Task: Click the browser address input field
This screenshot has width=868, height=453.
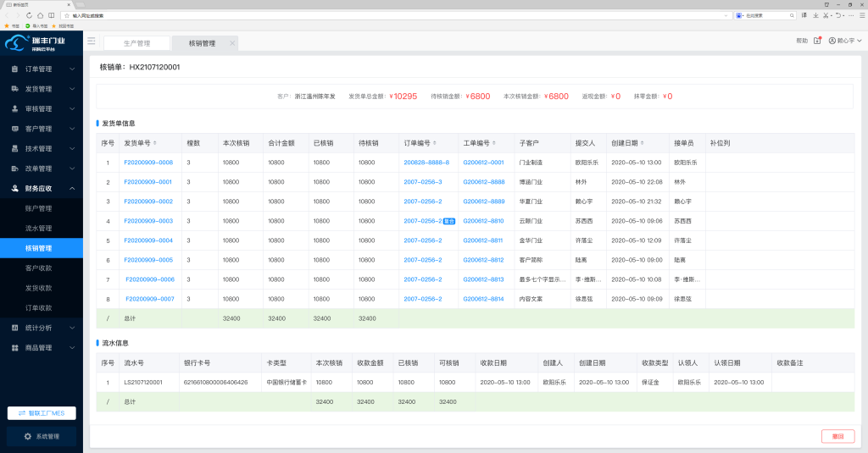Action: point(396,15)
